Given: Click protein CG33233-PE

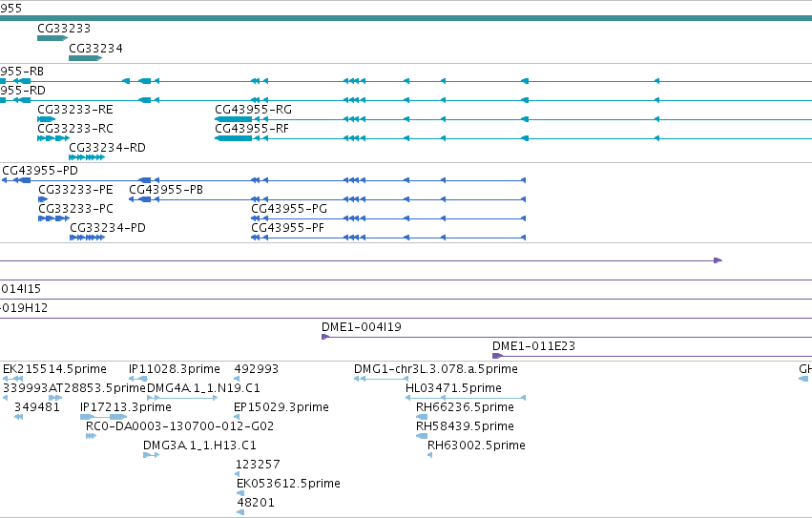Looking at the screenshot, I should 75,190.
